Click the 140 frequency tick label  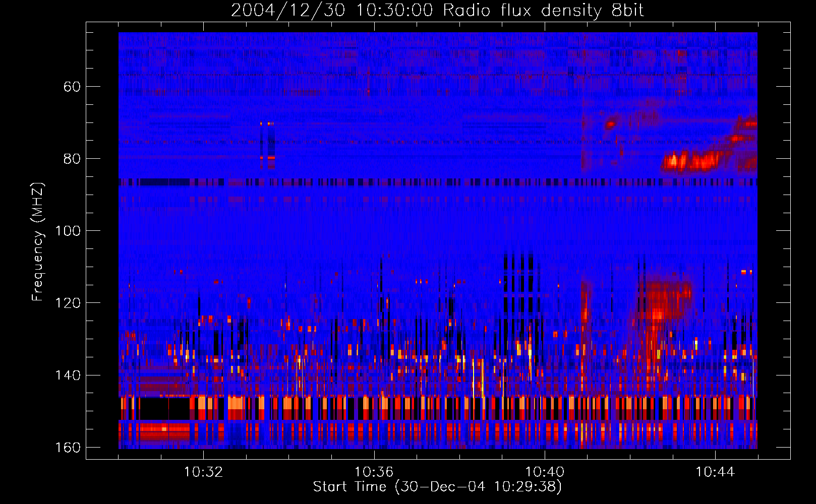point(68,375)
